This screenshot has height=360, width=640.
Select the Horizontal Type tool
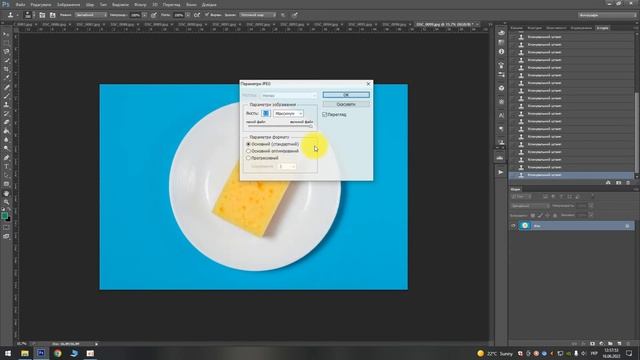point(6,167)
